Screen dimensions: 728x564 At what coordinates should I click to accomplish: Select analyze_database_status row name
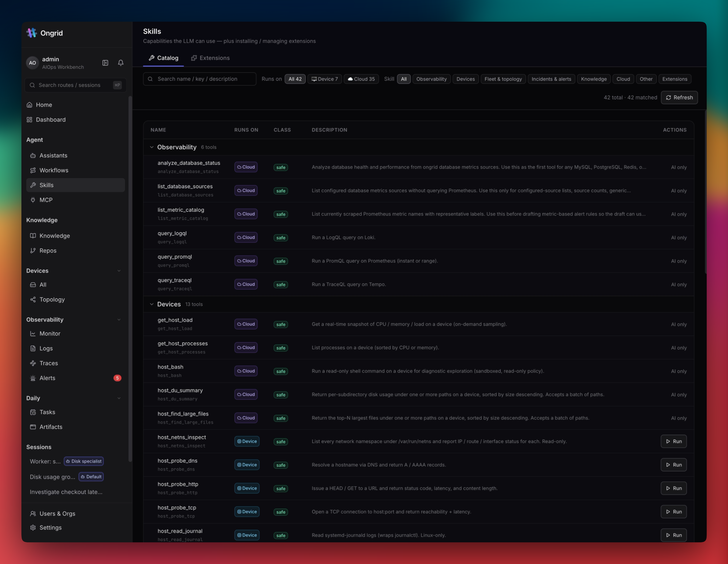(x=189, y=163)
